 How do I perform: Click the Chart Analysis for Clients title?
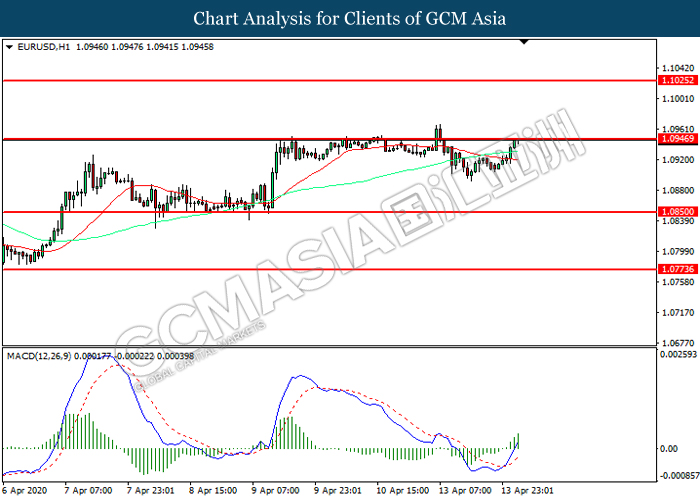(350, 19)
